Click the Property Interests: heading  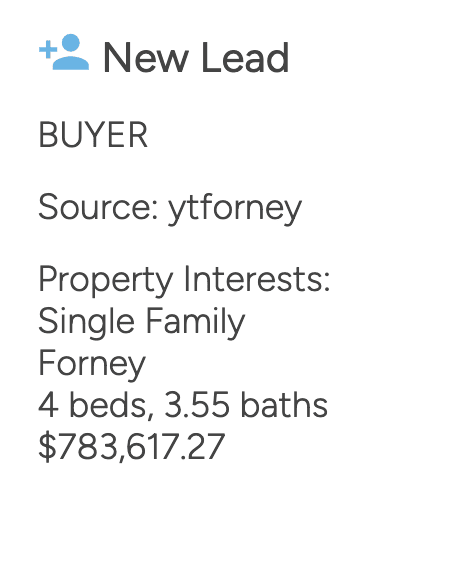click(x=184, y=281)
